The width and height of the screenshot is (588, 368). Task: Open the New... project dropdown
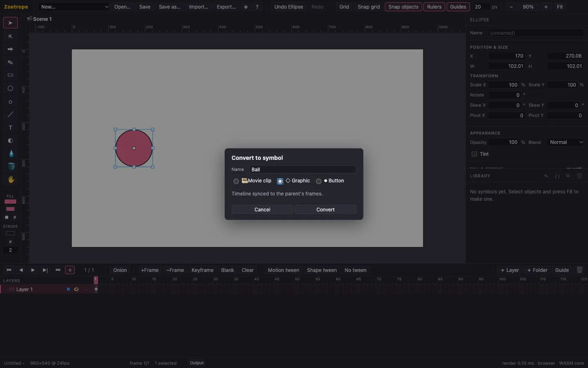point(74,7)
